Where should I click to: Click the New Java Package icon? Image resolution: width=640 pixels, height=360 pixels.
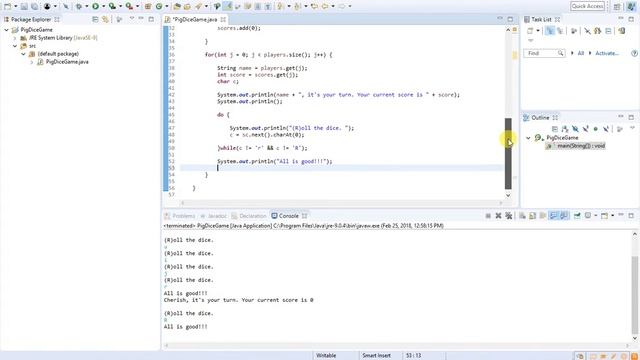pyautogui.click(x=148, y=6)
